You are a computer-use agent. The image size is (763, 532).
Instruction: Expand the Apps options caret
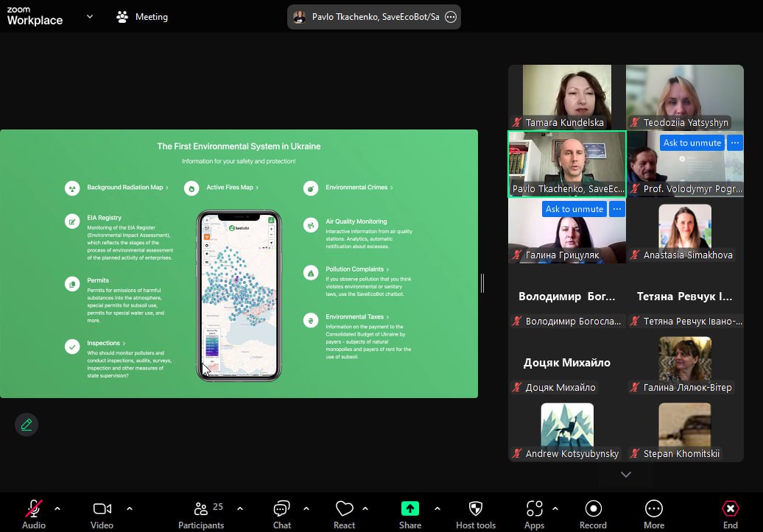555,508
